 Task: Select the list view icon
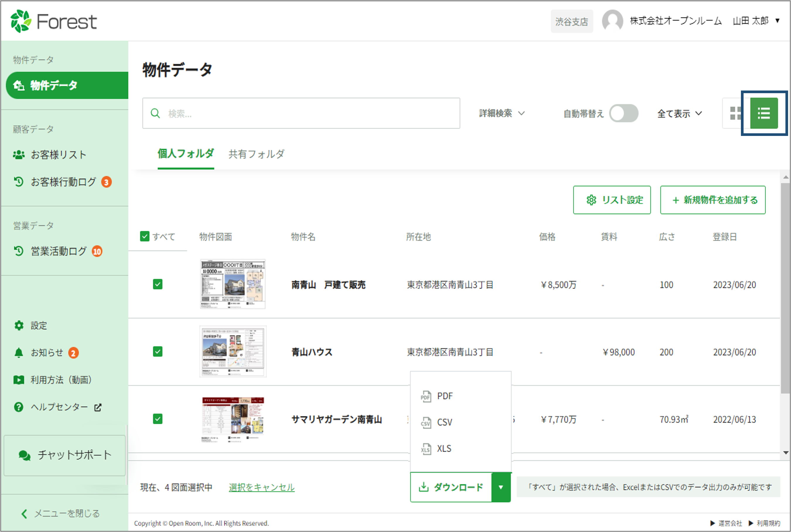pyautogui.click(x=763, y=113)
